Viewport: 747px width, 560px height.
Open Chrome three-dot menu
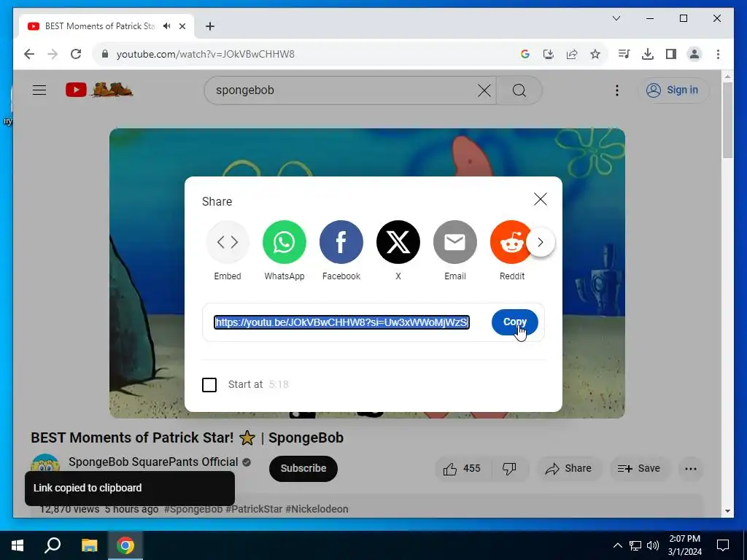tap(718, 54)
